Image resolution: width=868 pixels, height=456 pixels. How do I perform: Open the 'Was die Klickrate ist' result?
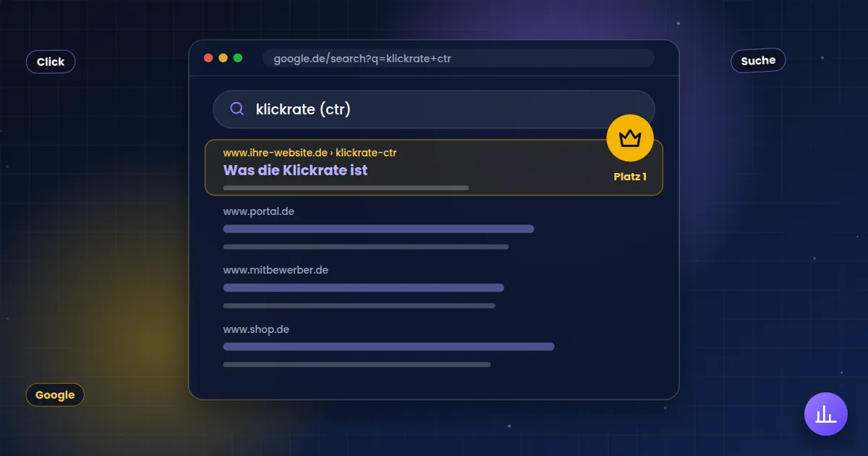click(x=295, y=170)
